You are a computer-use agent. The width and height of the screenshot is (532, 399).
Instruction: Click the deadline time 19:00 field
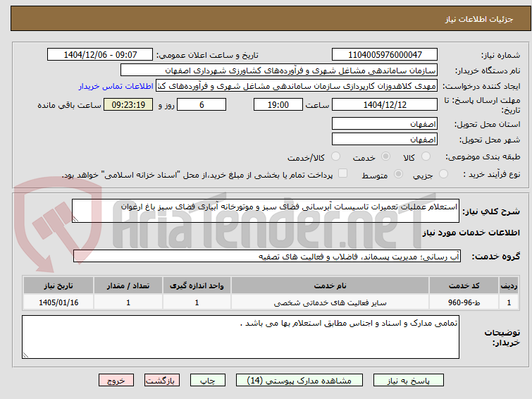click(278, 104)
